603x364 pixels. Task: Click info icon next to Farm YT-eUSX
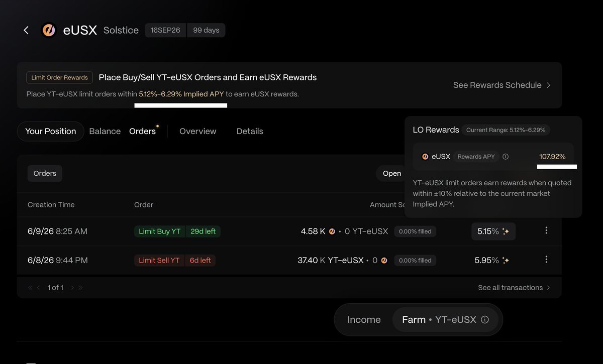click(x=484, y=319)
